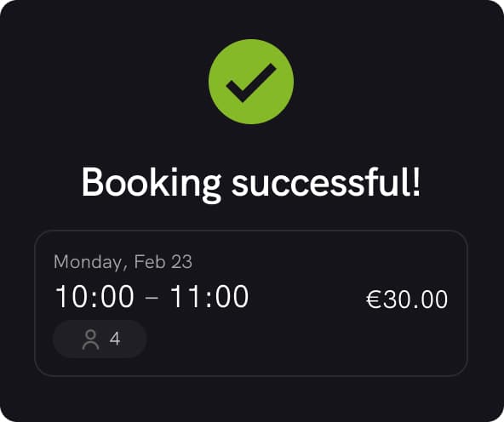Click the 10:00 start time
This screenshot has width=504, height=422.
point(94,296)
